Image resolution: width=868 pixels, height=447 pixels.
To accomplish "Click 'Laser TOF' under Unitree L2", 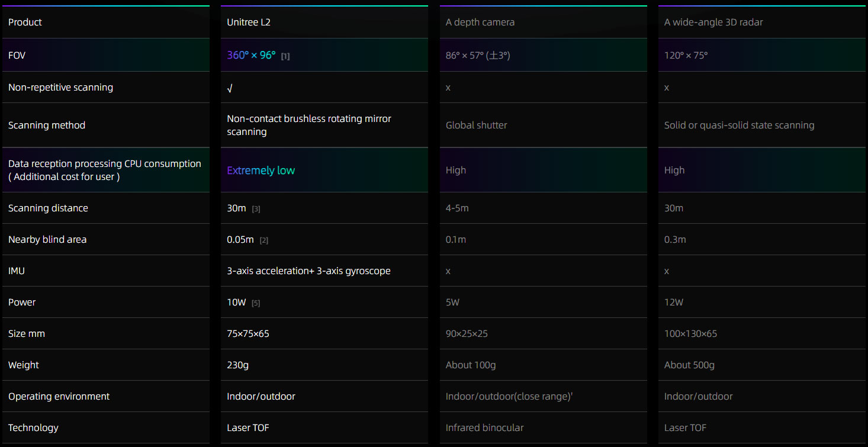I will click(248, 427).
